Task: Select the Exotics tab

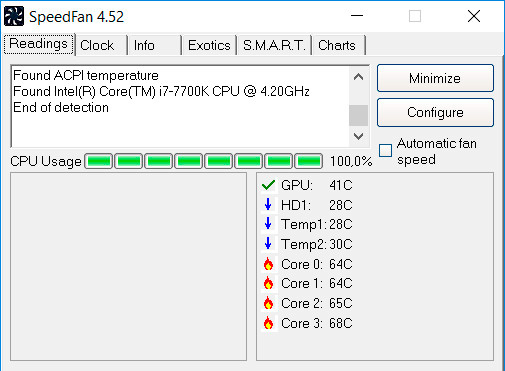Action: [x=209, y=45]
